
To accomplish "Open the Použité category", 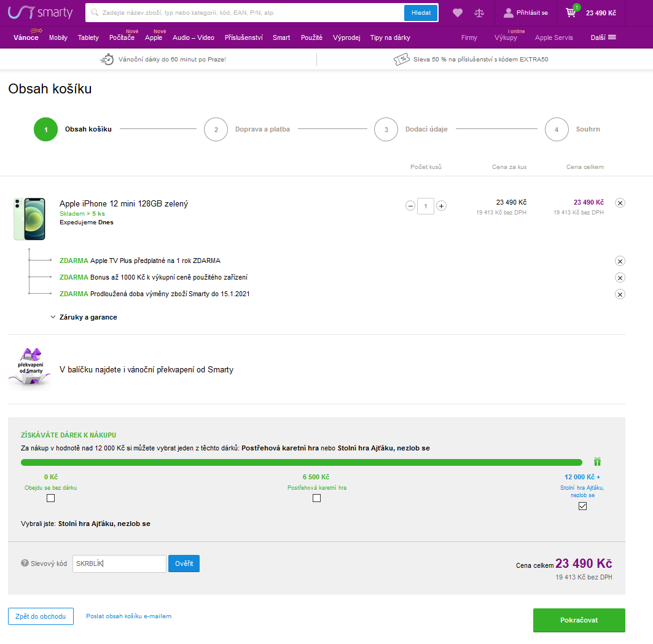I will (x=311, y=37).
